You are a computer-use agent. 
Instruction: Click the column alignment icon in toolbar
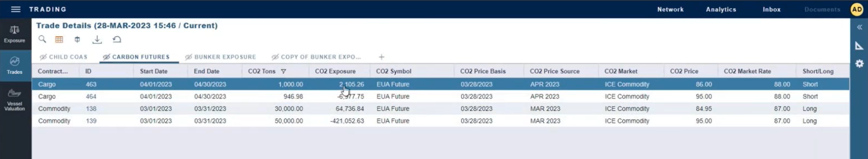pos(77,40)
